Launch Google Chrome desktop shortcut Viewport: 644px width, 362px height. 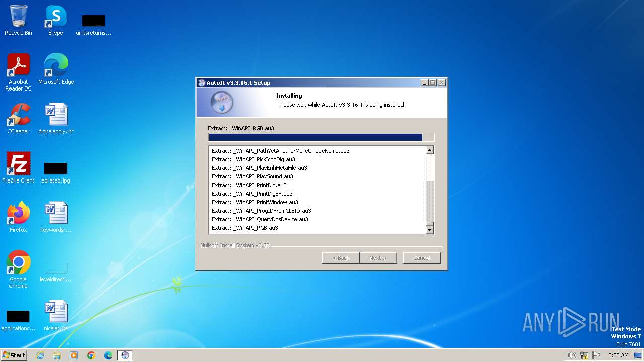[x=18, y=269]
